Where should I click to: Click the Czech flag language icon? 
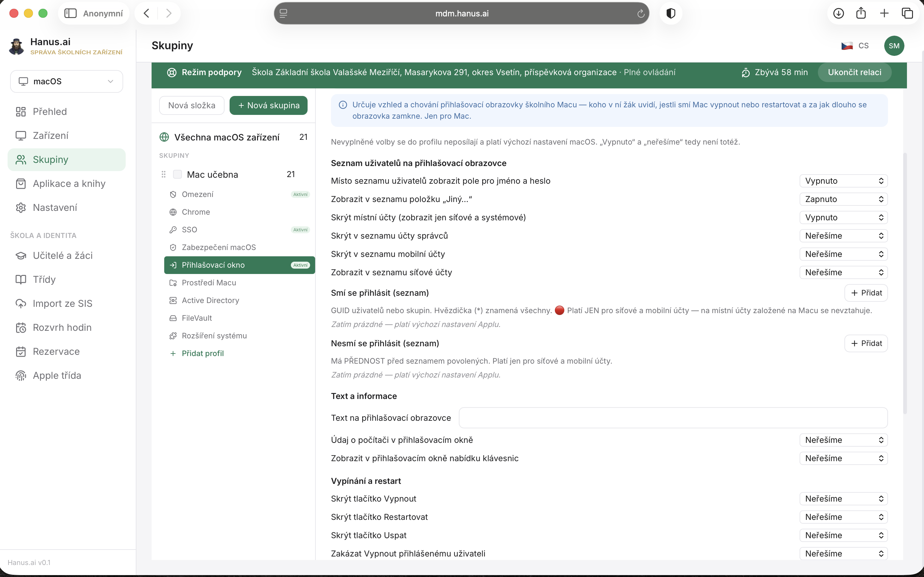[x=847, y=46]
